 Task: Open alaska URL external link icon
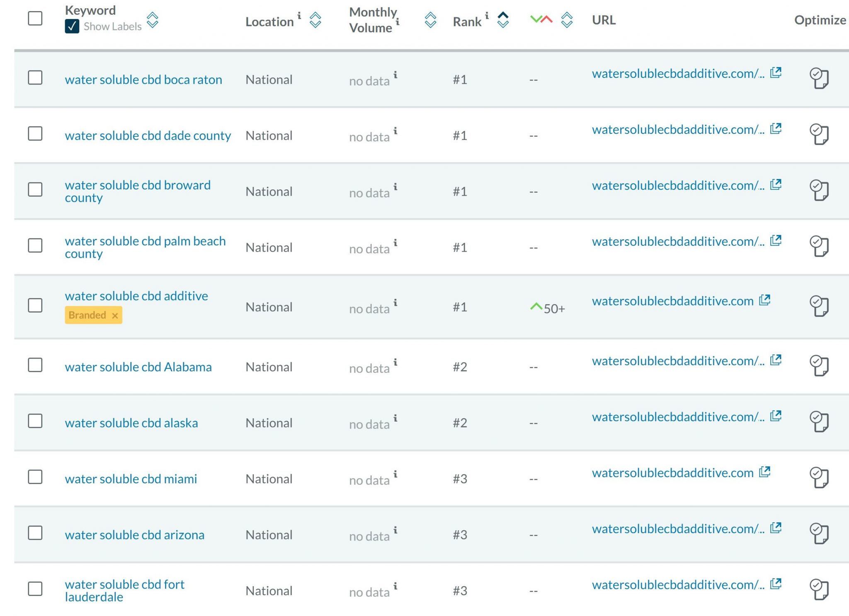point(776,416)
